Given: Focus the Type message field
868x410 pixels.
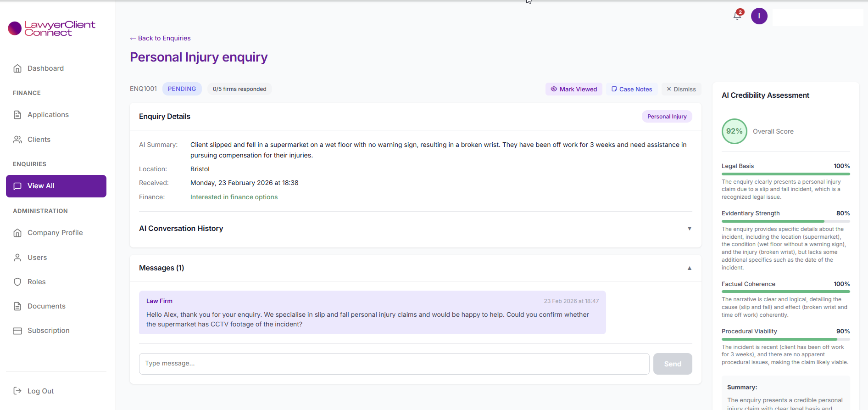Looking at the screenshot, I should pos(394,364).
